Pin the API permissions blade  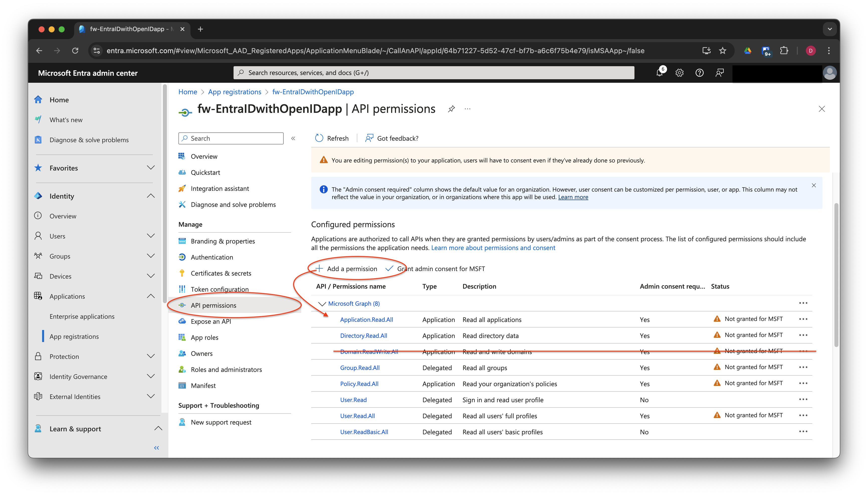pos(451,109)
